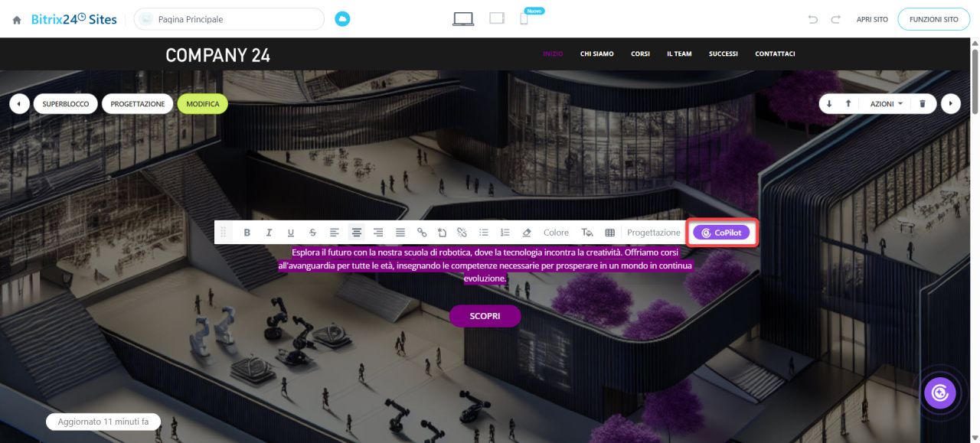Click the Aggiornato 11 minuti fa label

[103, 422]
